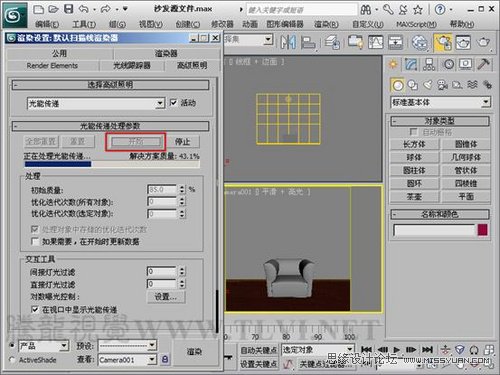500x375 pixels.
Task: Toggle the 活动 checkbox
Action: click(173, 103)
